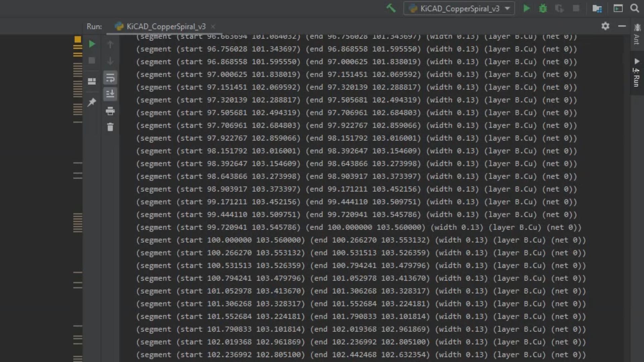This screenshot has height=362, width=644.
Task: Click segment line starting 99.171211 103.452156
Action: (356, 202)
